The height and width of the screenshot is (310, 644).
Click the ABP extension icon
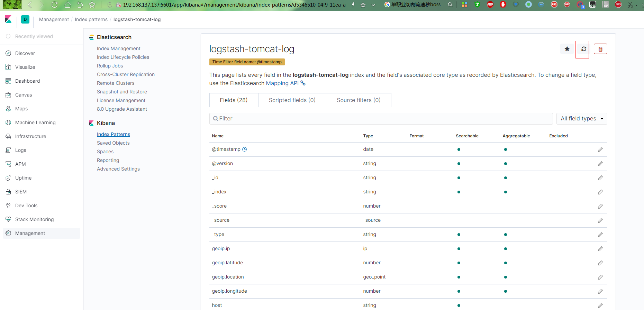(x=490, y=4)
